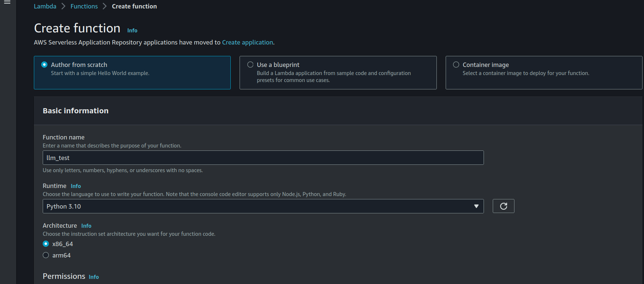Click the Basic information section header
Screen dimensions: 644x284
(x=75, y=111)
